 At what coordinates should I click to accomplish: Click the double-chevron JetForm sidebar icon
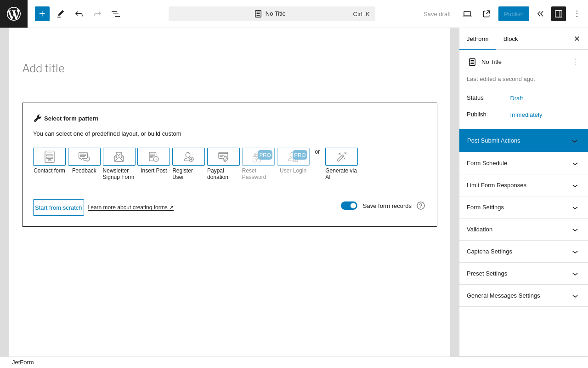(x=540, y=14)
